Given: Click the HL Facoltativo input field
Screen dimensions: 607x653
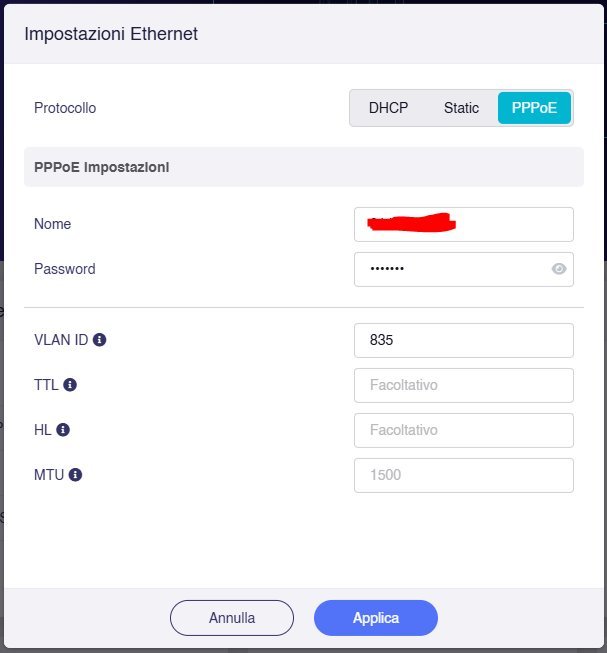Looking at the screenshot, I should coord(464,430).
